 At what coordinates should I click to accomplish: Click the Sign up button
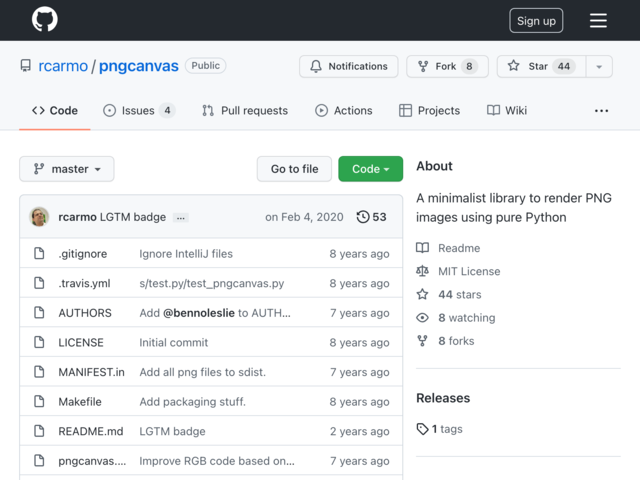[x=536, y=20]
